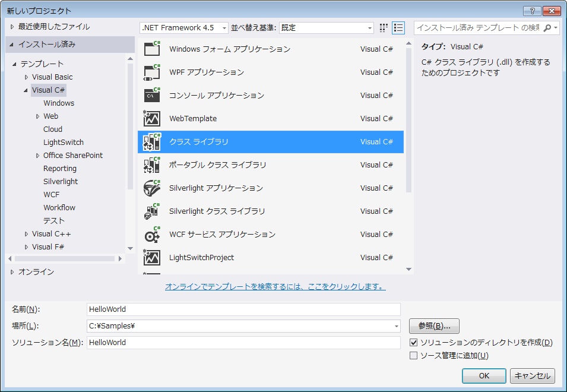Click the 参照(B)... browse button
The height and width of the screenshot is (392, 567).
434,326
